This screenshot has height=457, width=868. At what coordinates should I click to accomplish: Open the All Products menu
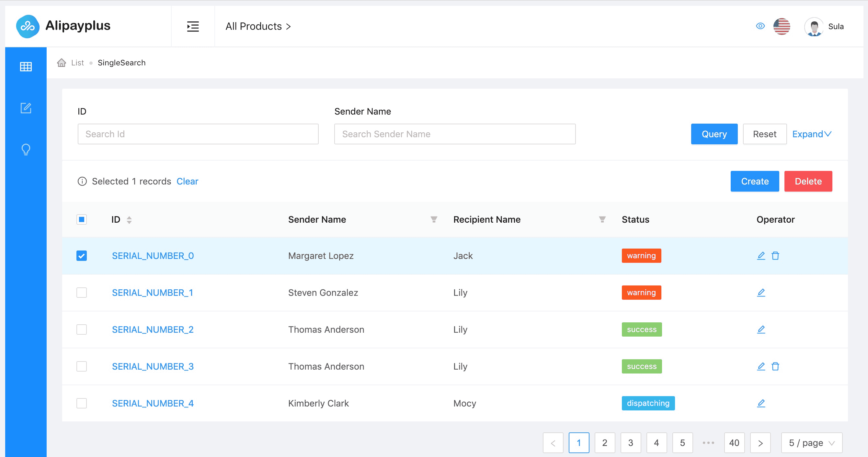coord(258,26)
